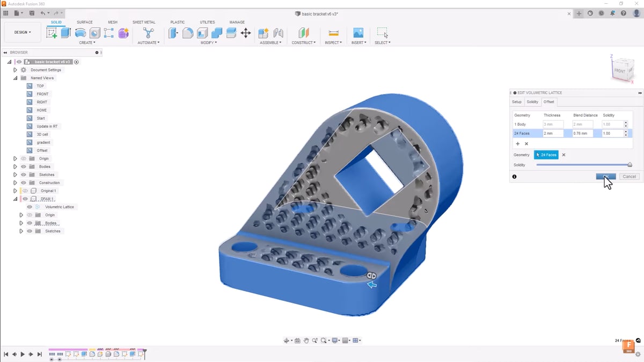Open the CONSTRUCT dropdown menu
644x362 pixels.
pos(304,42)
